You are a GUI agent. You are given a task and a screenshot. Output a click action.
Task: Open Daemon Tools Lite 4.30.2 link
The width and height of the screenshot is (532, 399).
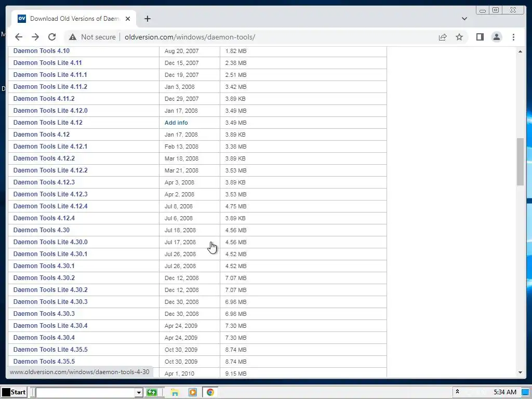click(50, 290)
